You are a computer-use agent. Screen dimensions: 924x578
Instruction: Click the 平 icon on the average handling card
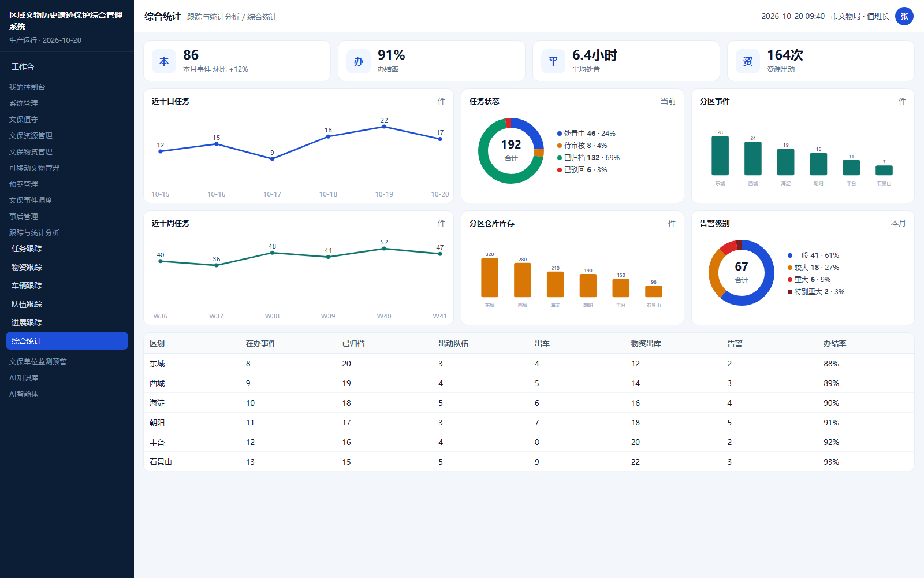(553, 61)
